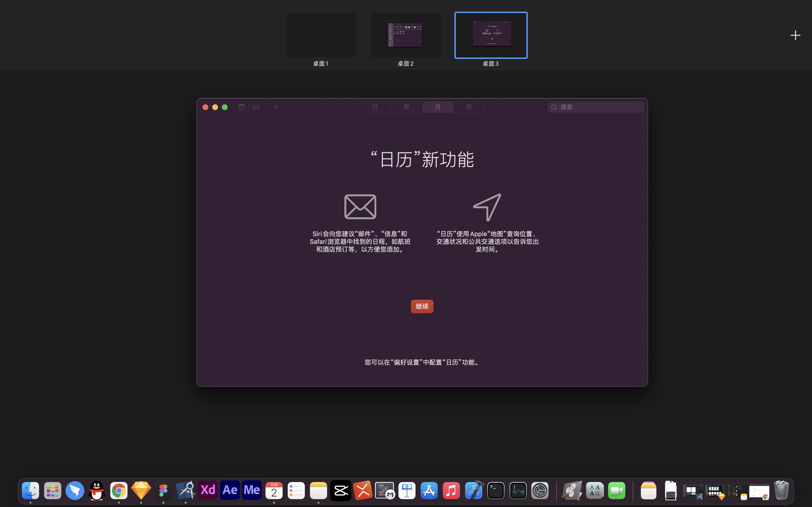Select 桌面 1 desktop thumbnail
The height and width of the screenshot is (507, 812).
pyautogui.click(x=321, y=35)
